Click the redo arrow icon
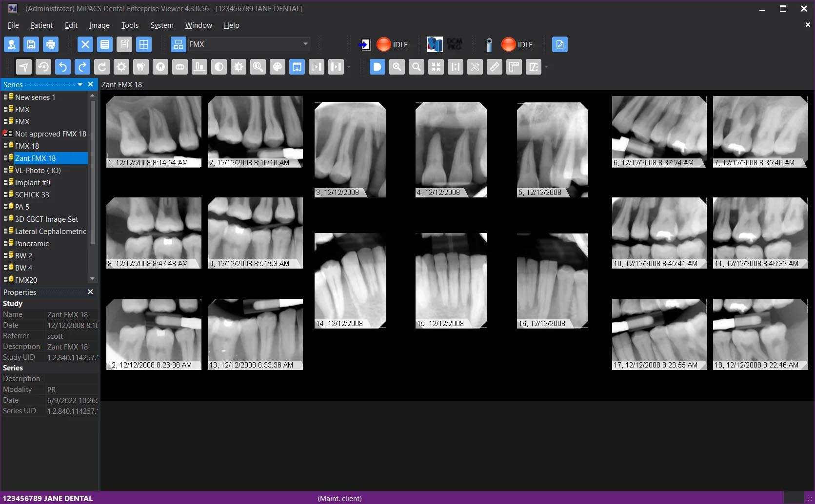Image resolution: width=815 pixels, height=504 pixels. point(82,67)
